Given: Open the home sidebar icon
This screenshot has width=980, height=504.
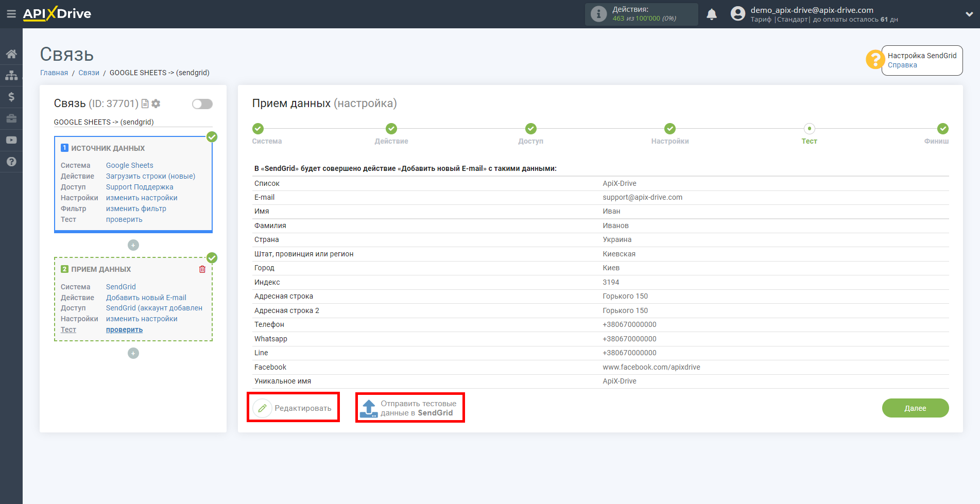Looking at the screenshot, I should [11, 54].
